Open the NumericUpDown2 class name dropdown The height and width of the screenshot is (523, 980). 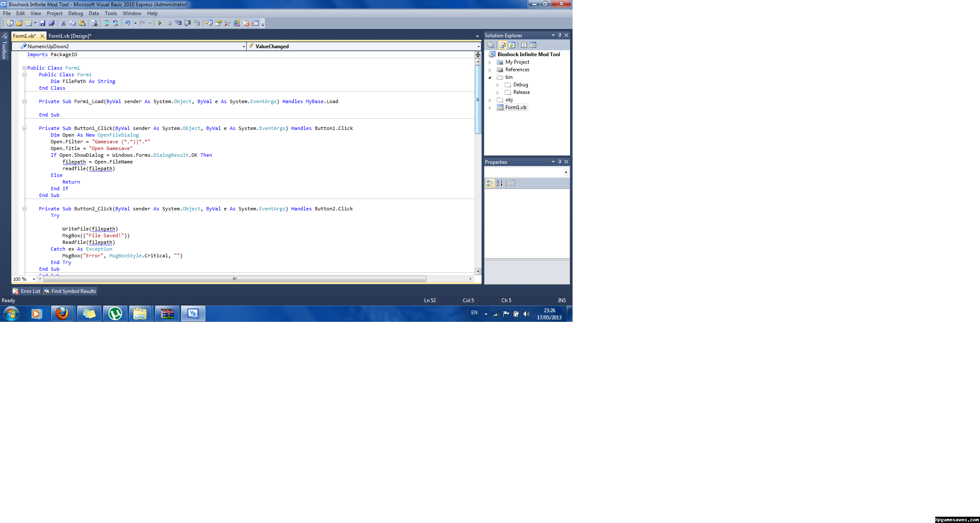(x=244, y=47)
